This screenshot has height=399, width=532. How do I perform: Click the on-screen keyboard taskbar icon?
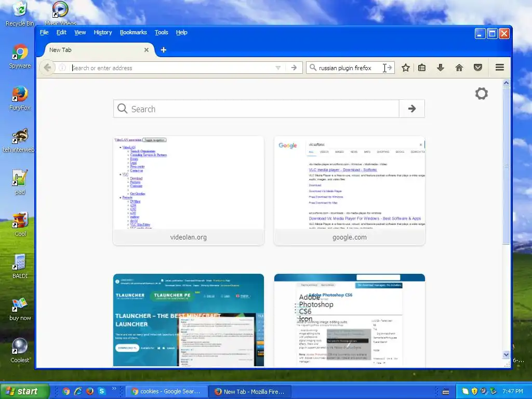(x=446, y=392)
